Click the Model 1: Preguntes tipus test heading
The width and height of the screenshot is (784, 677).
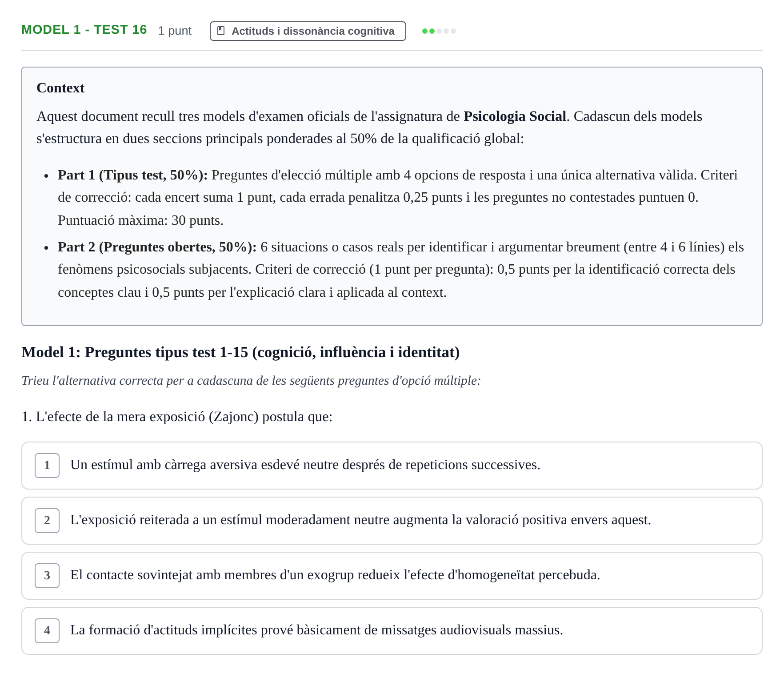click(x=240, y=352)
